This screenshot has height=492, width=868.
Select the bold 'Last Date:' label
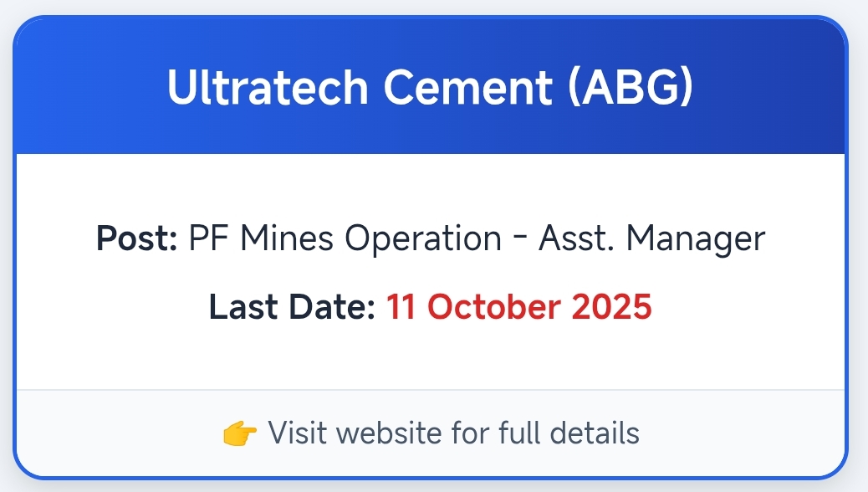(292, 307)
